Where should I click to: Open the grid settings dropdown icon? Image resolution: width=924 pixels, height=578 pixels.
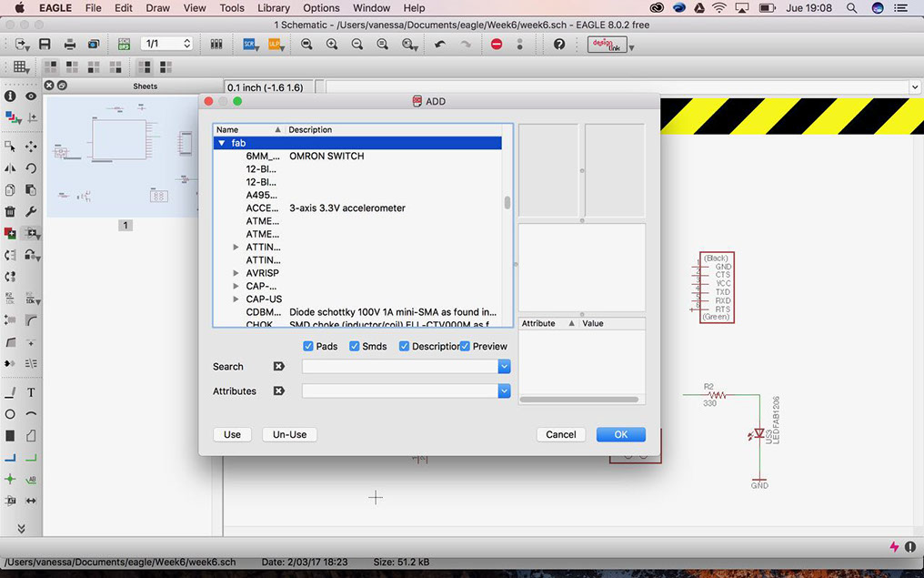click(x=21, y=67)
